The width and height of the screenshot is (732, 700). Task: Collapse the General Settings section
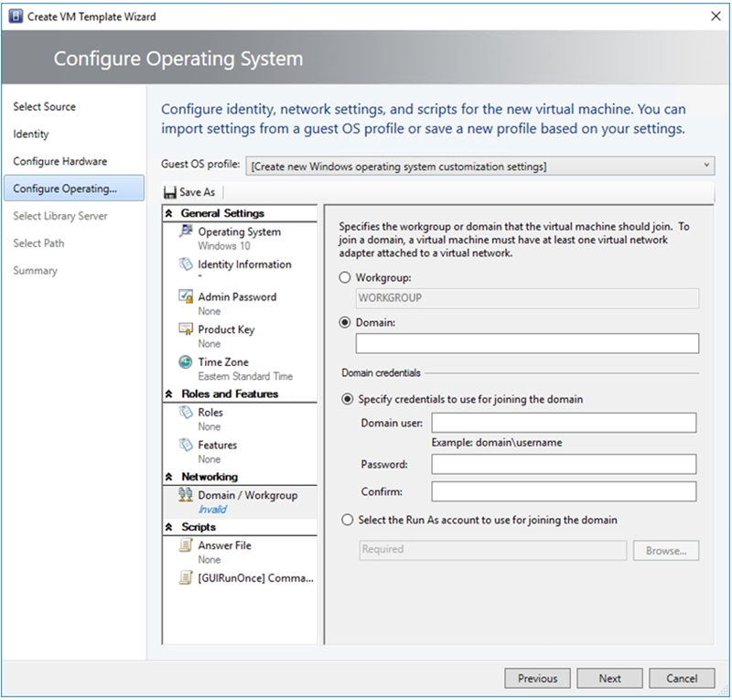(169, 212)
